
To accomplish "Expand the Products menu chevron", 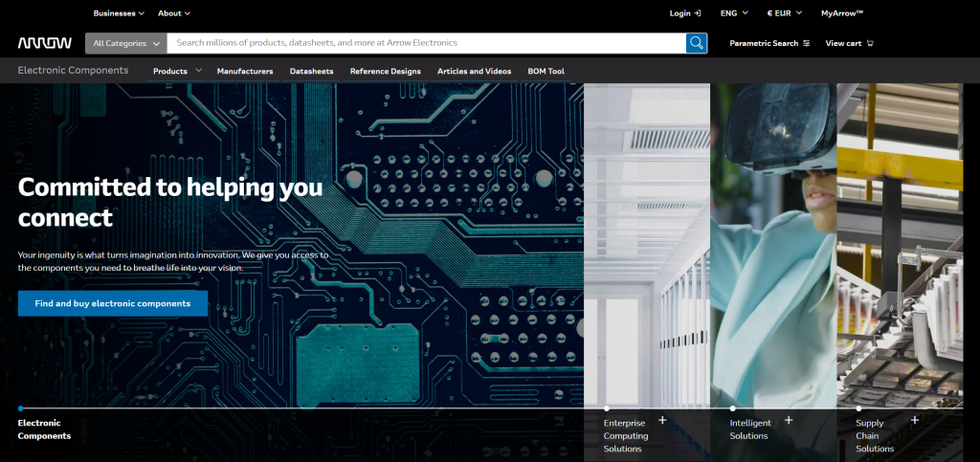I will pyautogui.click(x=199, y=71).
